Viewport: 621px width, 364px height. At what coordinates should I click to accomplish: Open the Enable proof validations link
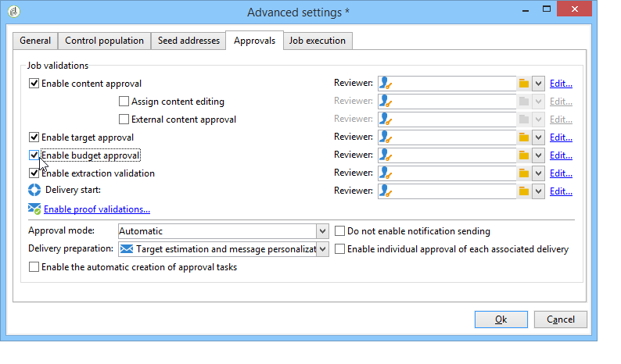(97, 209)
